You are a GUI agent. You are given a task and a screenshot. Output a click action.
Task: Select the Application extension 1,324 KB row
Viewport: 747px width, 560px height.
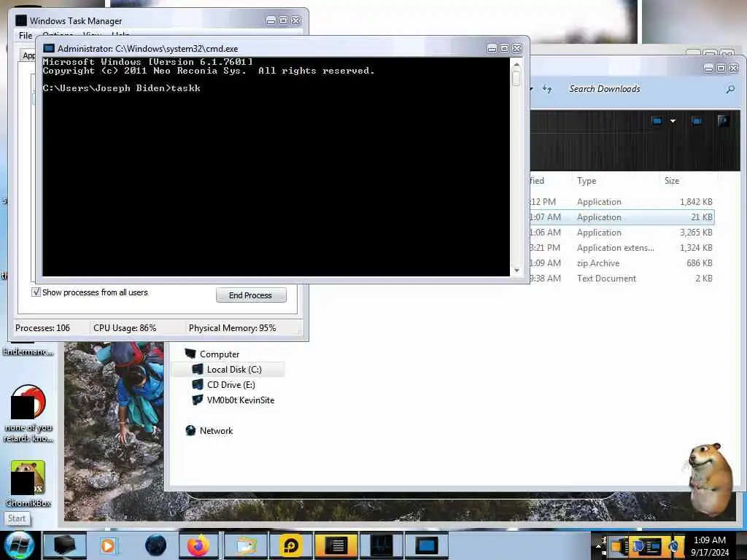click(622, 248)
